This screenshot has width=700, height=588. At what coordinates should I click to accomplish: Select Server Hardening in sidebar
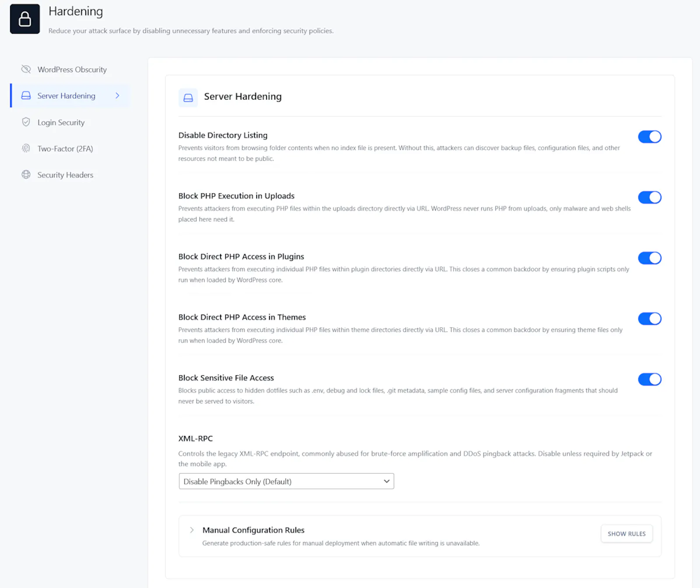click(70, 95)
